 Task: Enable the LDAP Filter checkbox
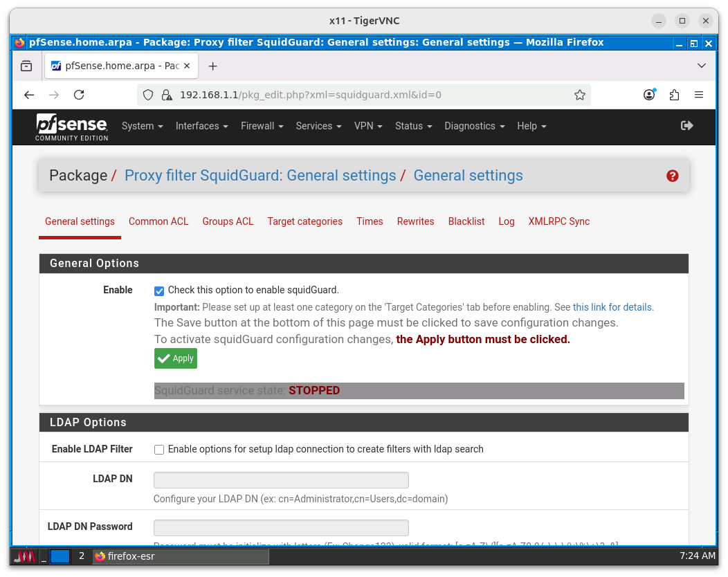(159, 450)
